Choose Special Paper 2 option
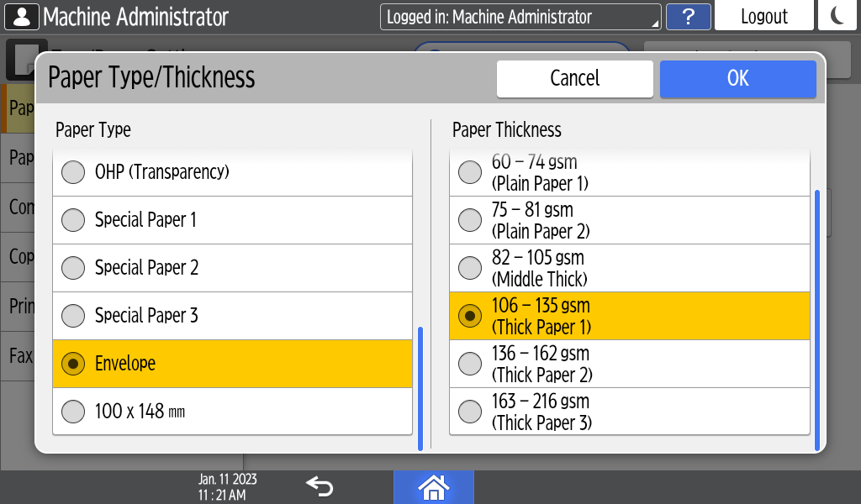861x504 pixels. pyautogui.click(x=232, y=268)
